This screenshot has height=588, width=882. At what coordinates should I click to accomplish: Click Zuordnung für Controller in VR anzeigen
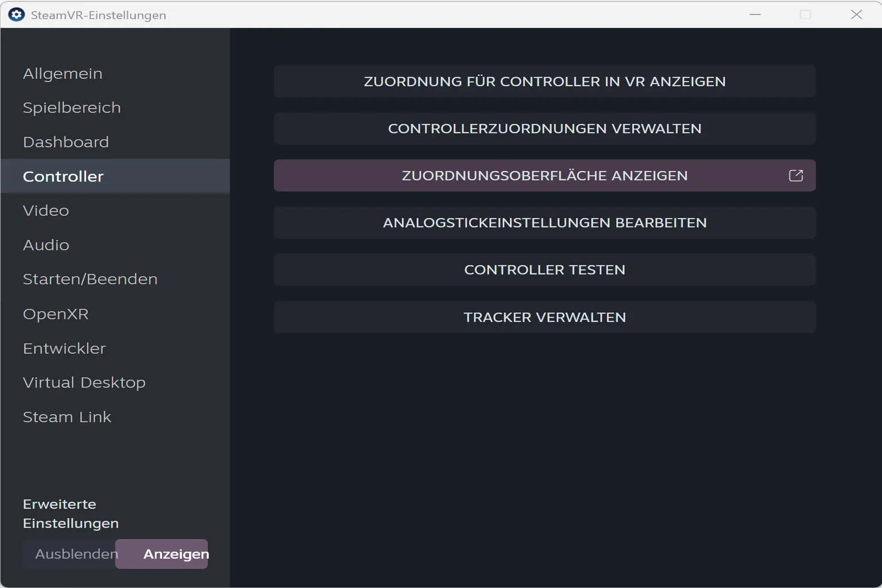544,82
